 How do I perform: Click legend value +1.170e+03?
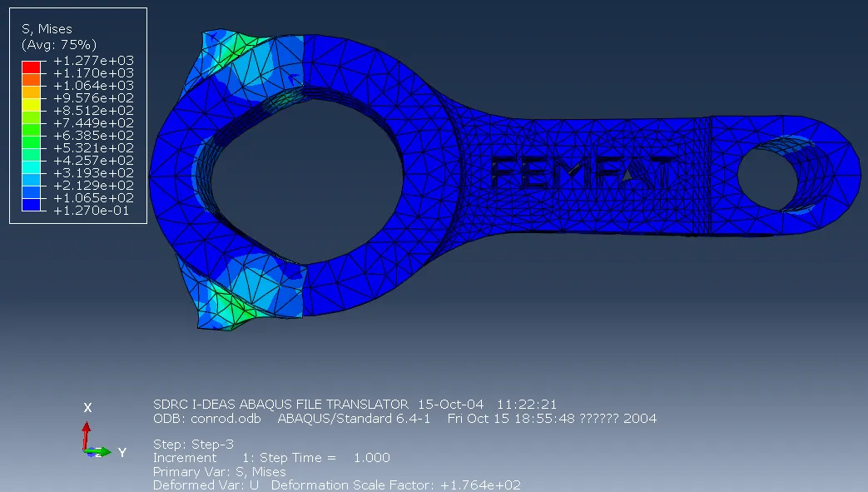point(93,73)
